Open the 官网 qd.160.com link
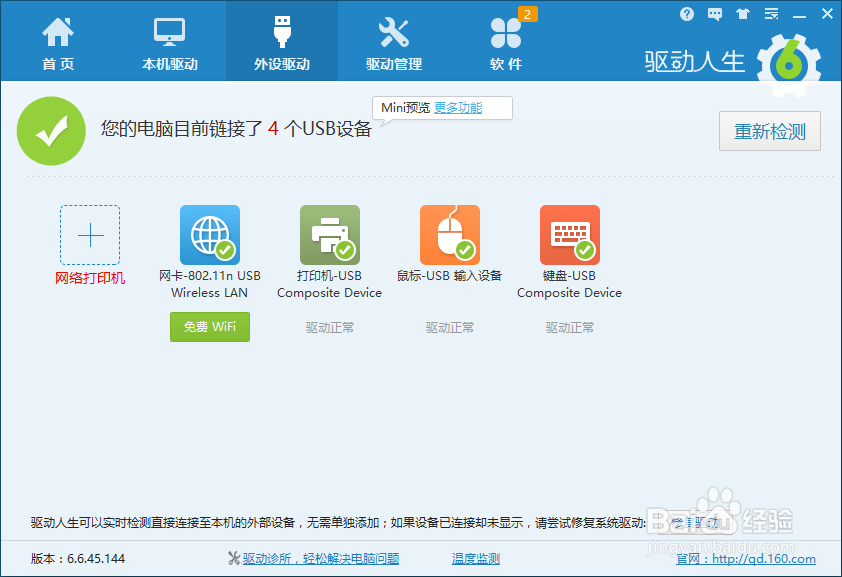The height and width of the screenshot is (577, 842). click(746, 559)
